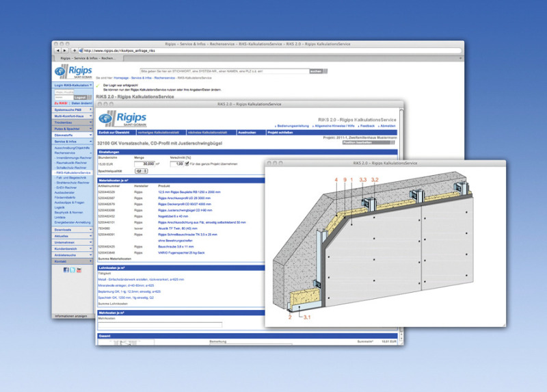Select the highlighted RiKS-KalkulationsService sidebar item
Image resolution: width=547 pixels, height=392 pixels.
[73, 172]
